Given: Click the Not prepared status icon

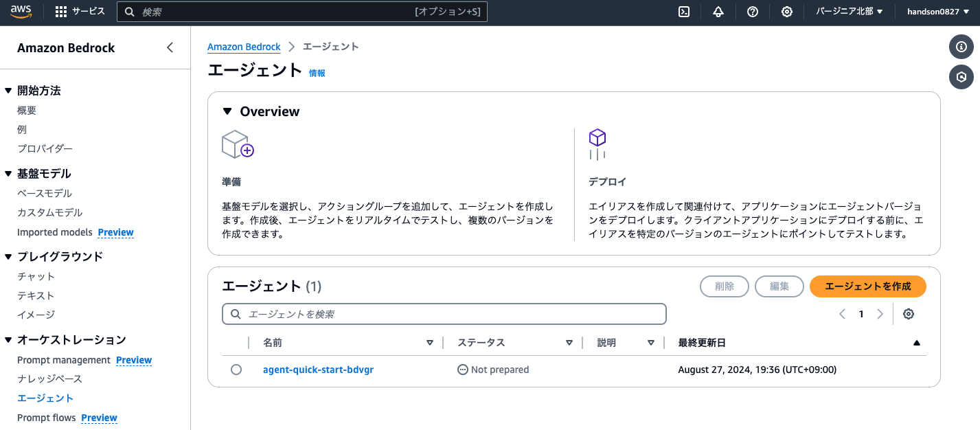Looking at the screenshot, I should [x=463, y=370].
